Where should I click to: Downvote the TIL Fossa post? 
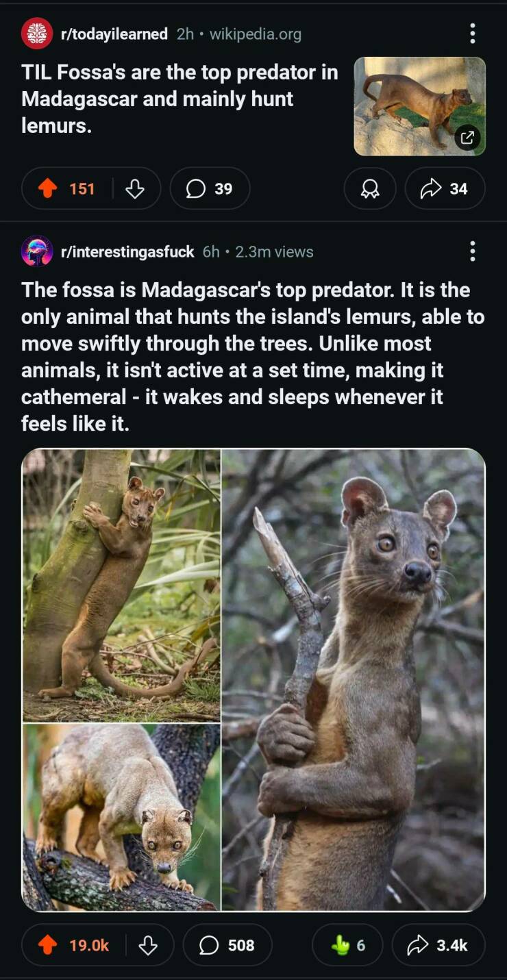coord(135,188)
